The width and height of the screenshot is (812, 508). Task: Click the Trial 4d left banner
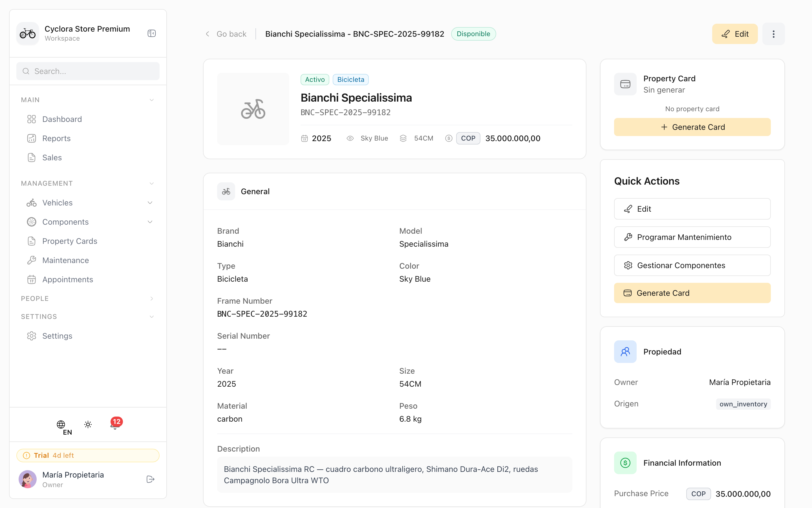88,455
